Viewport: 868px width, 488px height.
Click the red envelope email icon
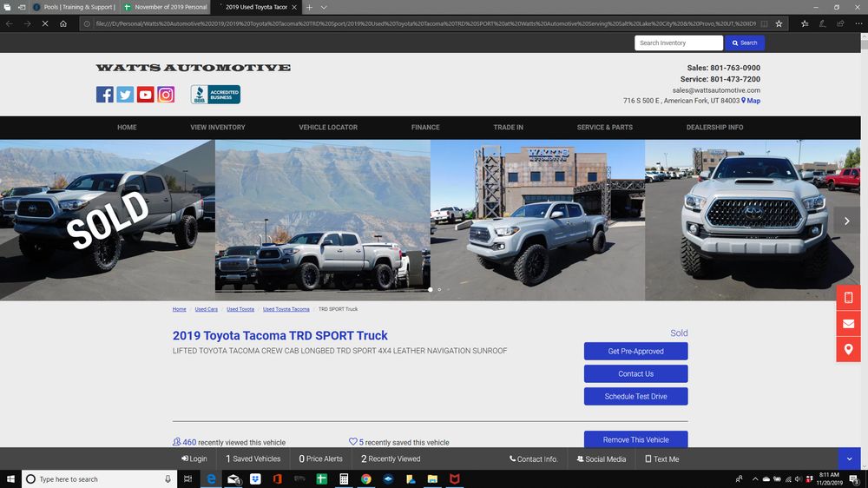848,324
